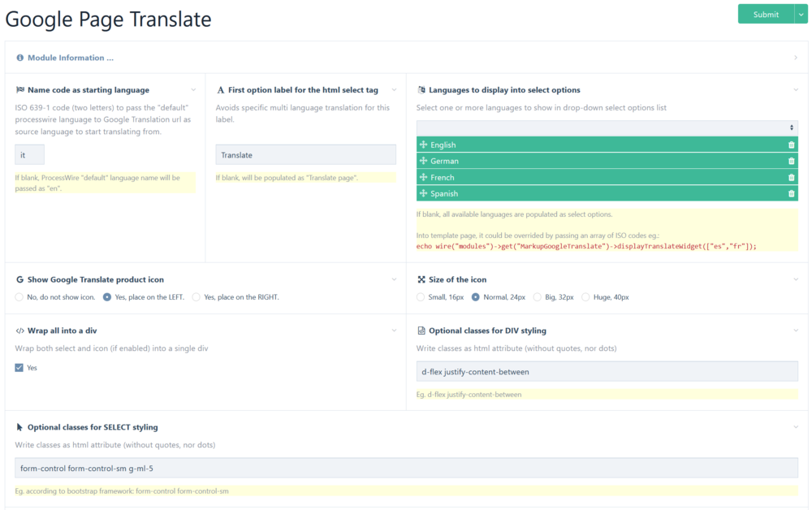Uncheck the Wrap all into div checkbox
This screenshot has height=510, width=812.
pos(19,368)
